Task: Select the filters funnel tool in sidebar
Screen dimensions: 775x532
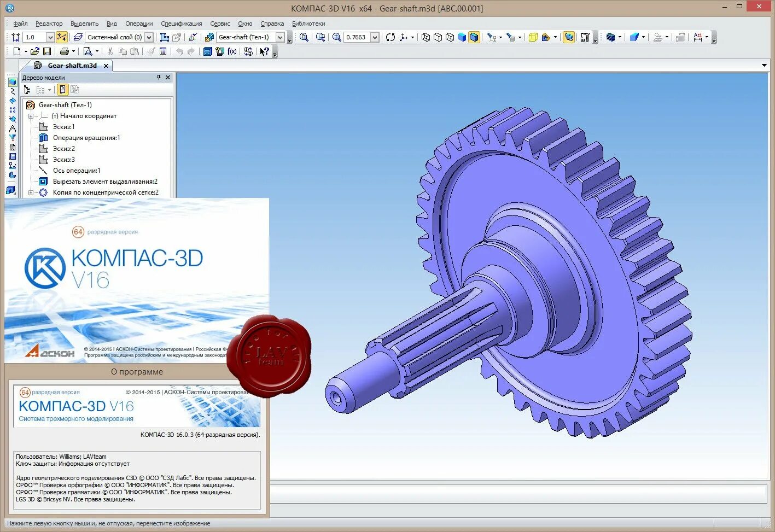Action: 12,138
